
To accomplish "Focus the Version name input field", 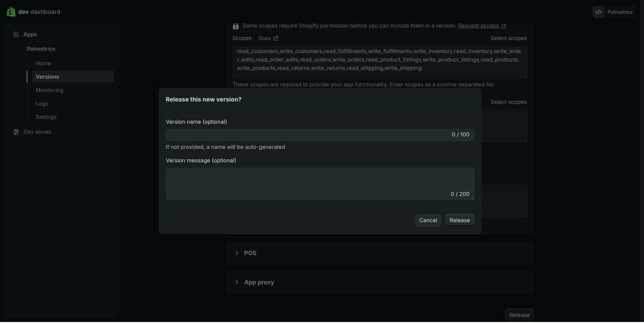I will 306,134.
